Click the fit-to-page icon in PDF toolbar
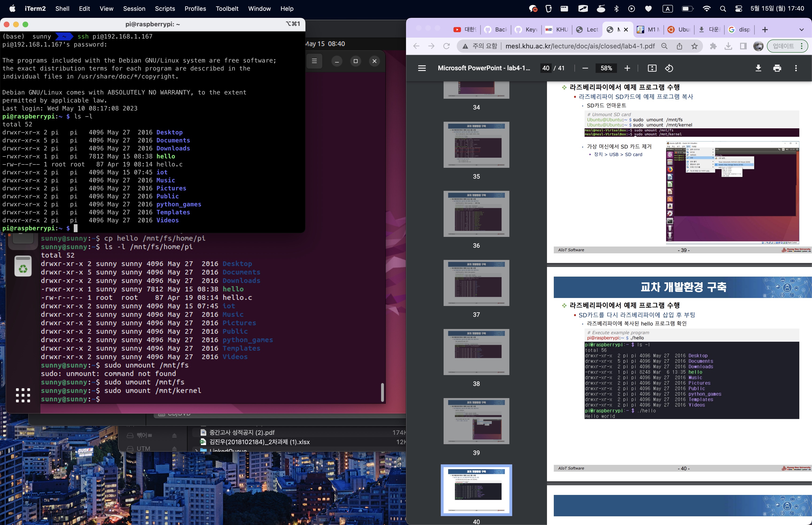Image resolution: width=812 pixels, height=525 pixels. (652, 68)
